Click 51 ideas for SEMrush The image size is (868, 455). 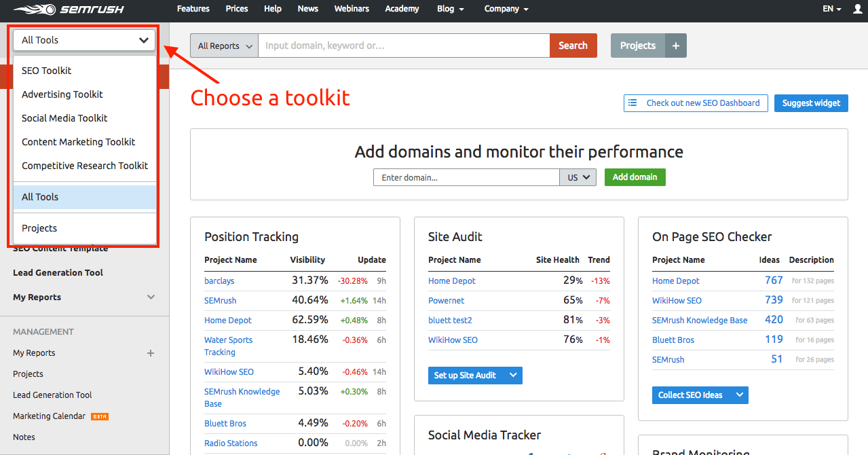point(777,359)
